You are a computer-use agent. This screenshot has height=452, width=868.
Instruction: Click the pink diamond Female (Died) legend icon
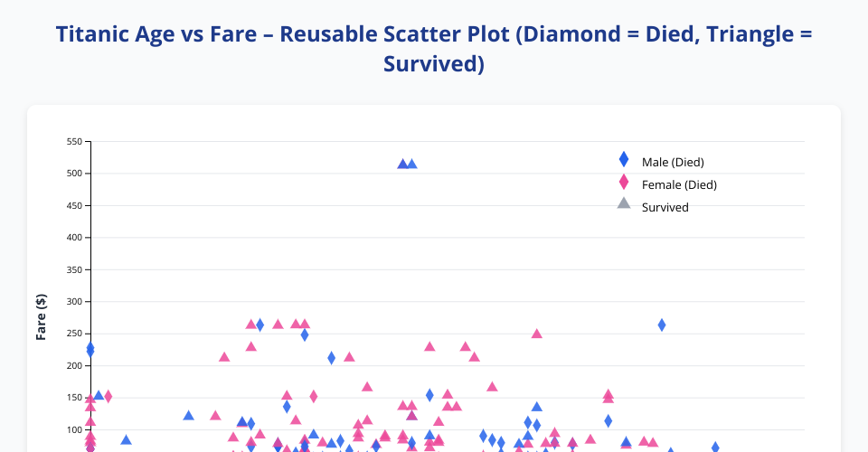(x=623, y=183)
